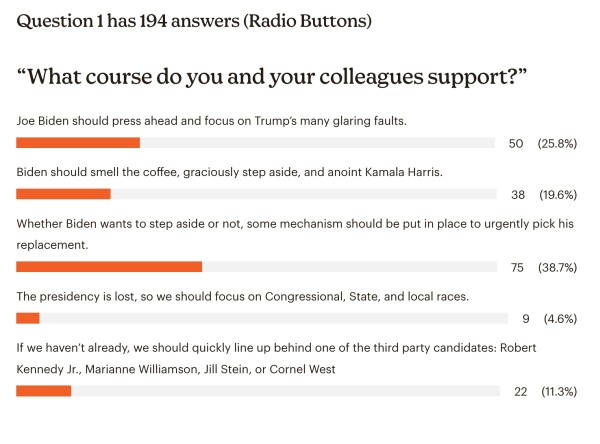
Task: Click the count '22' for third party option
Action: point(520,392)
